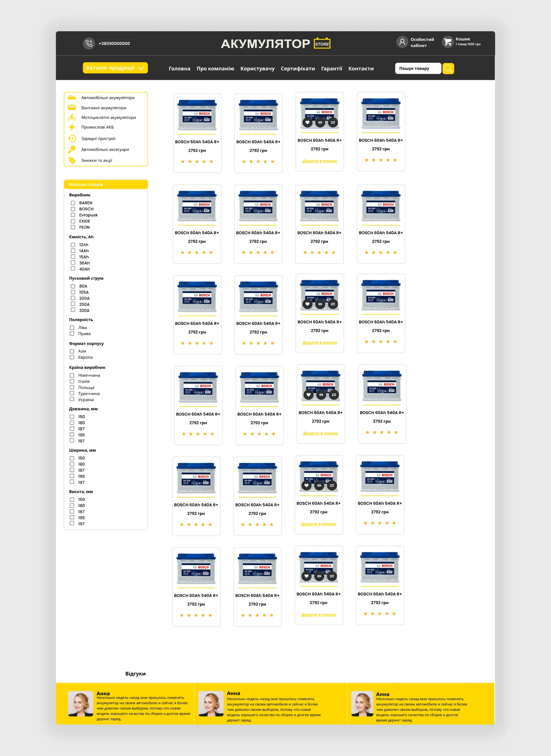
Task: Open the Автомобільні акумулятори category icon
Action: 72,98
